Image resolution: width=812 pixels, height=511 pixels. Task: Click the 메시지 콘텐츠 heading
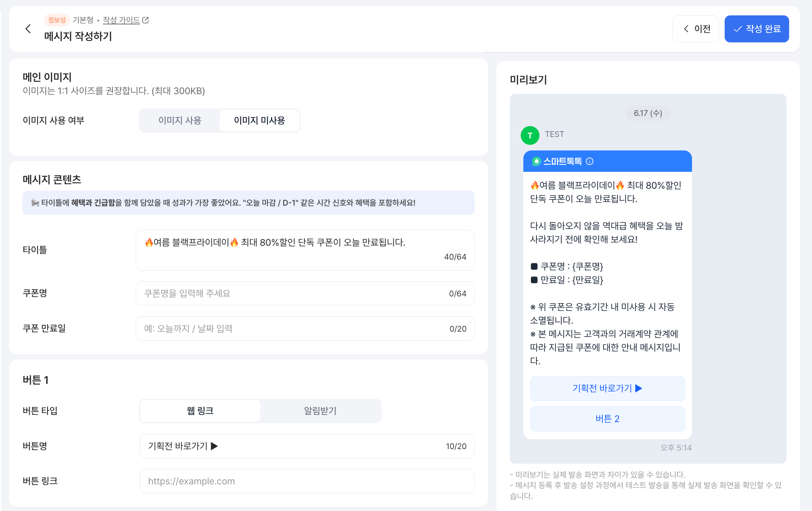point(52,179)
